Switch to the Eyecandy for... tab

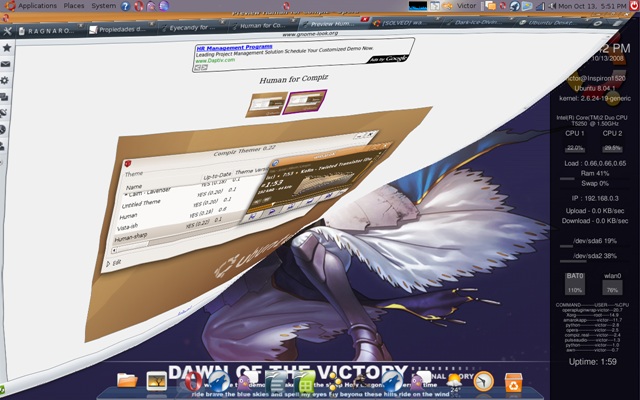point(192,27)
